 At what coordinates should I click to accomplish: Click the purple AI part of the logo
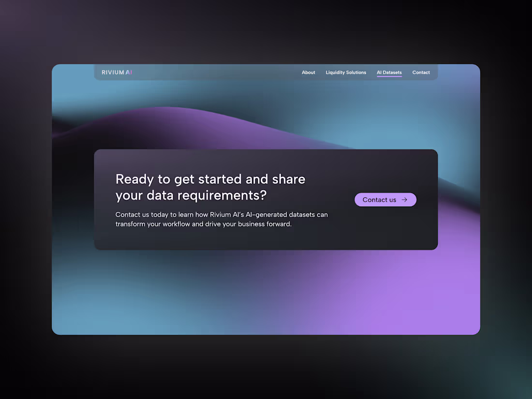point(129,72)
